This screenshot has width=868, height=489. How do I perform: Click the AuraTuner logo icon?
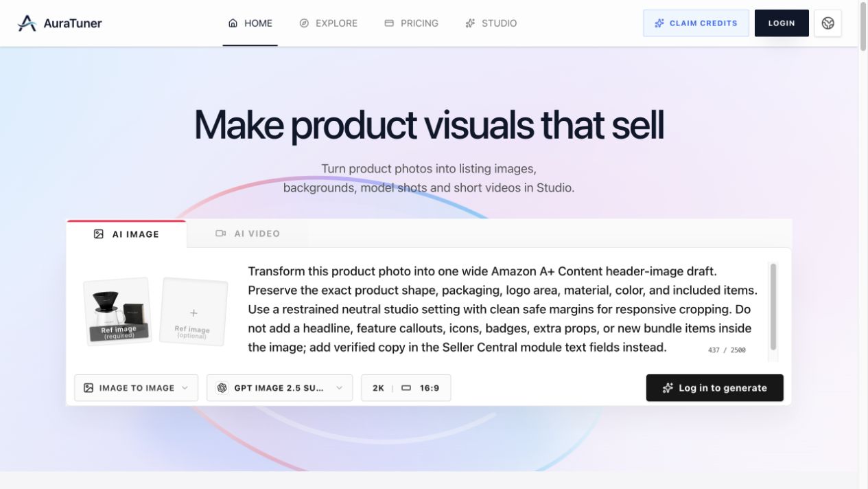click(27, 23)
